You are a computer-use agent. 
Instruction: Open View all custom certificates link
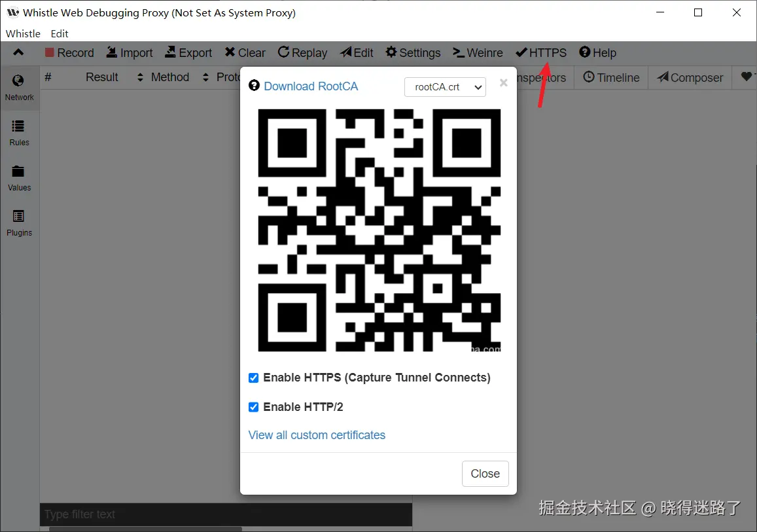coord(317,435)
